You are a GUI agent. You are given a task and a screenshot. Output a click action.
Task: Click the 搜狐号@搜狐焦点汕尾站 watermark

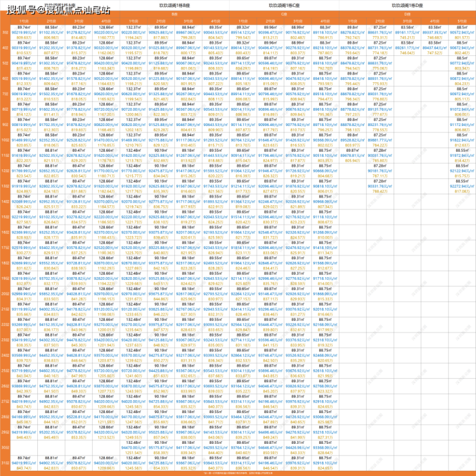tap(55, 11)
